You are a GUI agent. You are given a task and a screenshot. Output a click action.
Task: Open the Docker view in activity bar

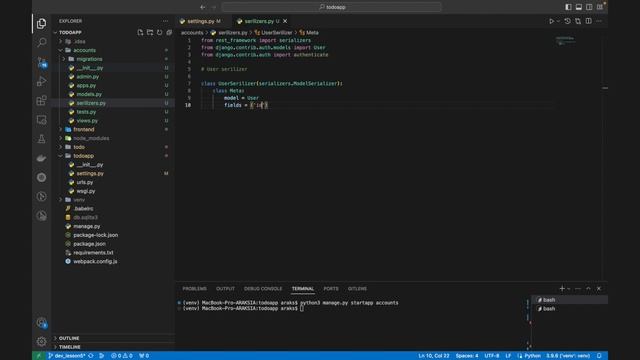click(41, 158)
